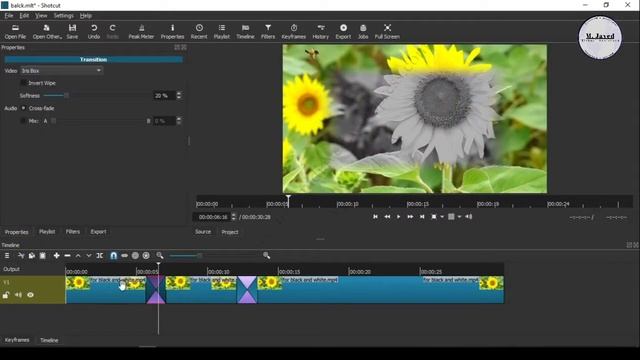Hide track V1 with the eye icon

coord(30,295)
